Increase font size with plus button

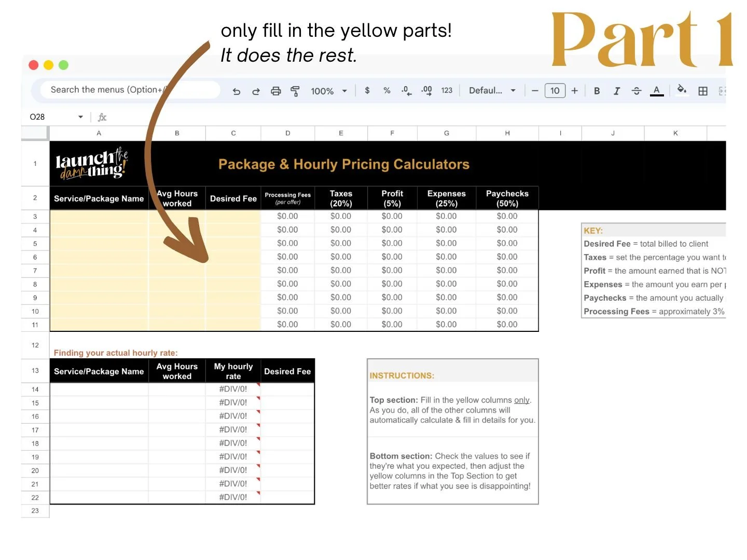click(575, 90)
